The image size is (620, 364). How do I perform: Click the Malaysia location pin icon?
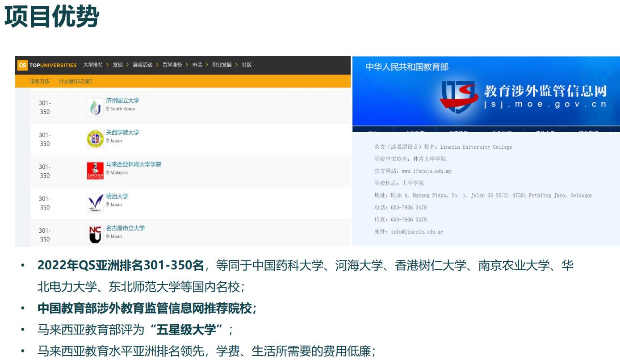click(108, 173)
